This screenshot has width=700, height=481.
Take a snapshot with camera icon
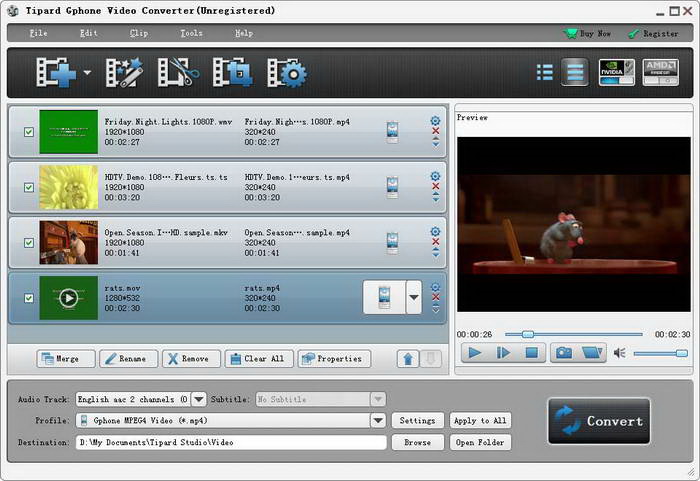point(564,352)
